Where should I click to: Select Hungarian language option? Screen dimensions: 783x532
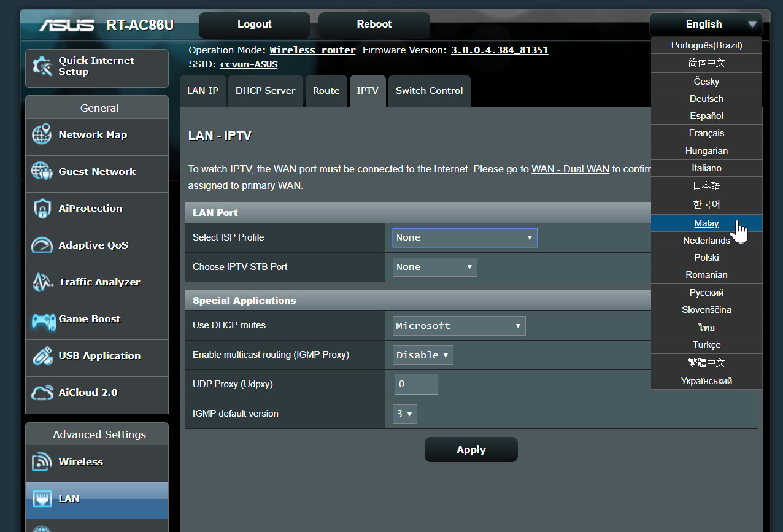[x=706, y=151]
